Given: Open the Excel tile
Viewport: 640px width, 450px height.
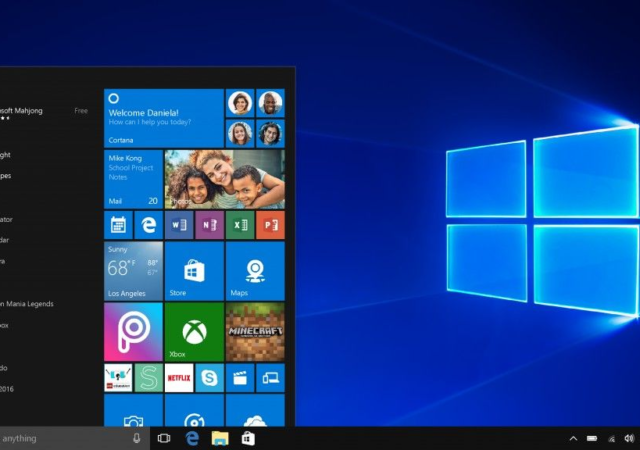Looking at the screenshot, I should (x=240, y=225).
